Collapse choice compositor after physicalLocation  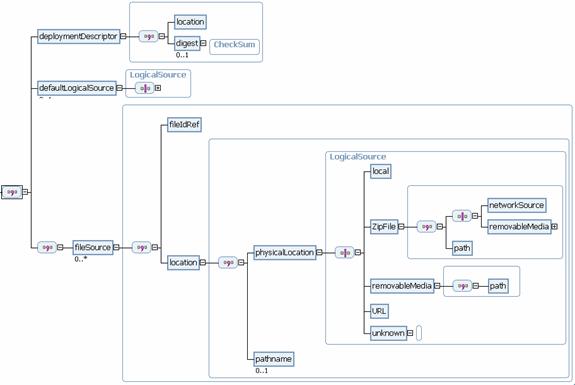click(x=358, y=253)
